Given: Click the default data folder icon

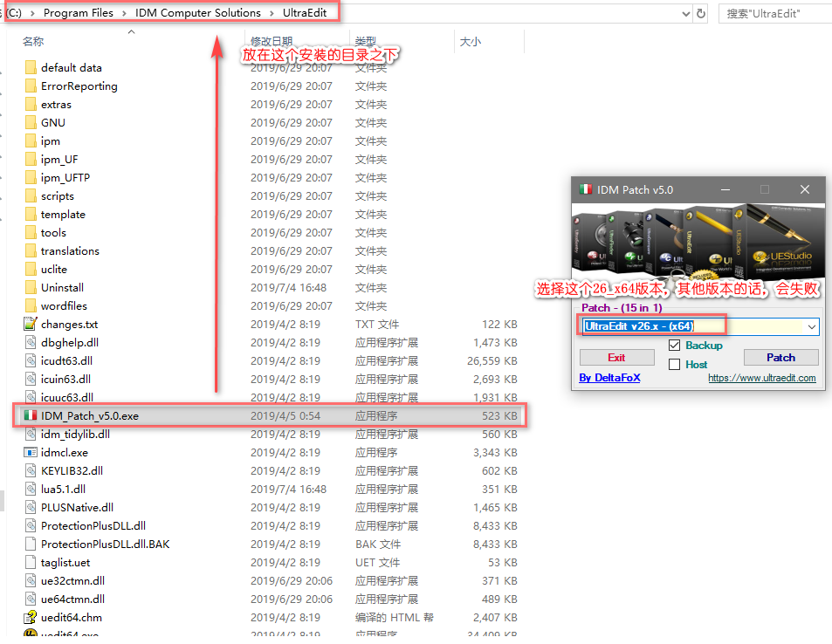Looking at the screenshot, I should point(31,67).
